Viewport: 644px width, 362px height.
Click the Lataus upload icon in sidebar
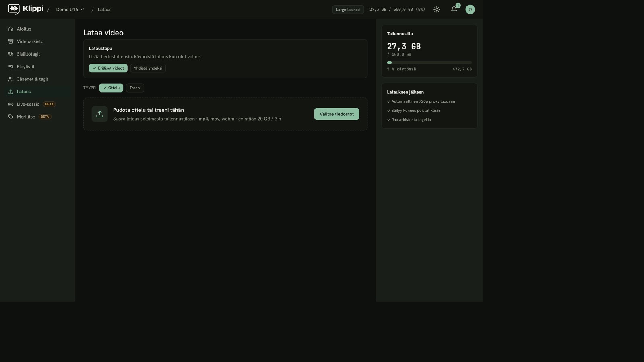pos(11,92)
